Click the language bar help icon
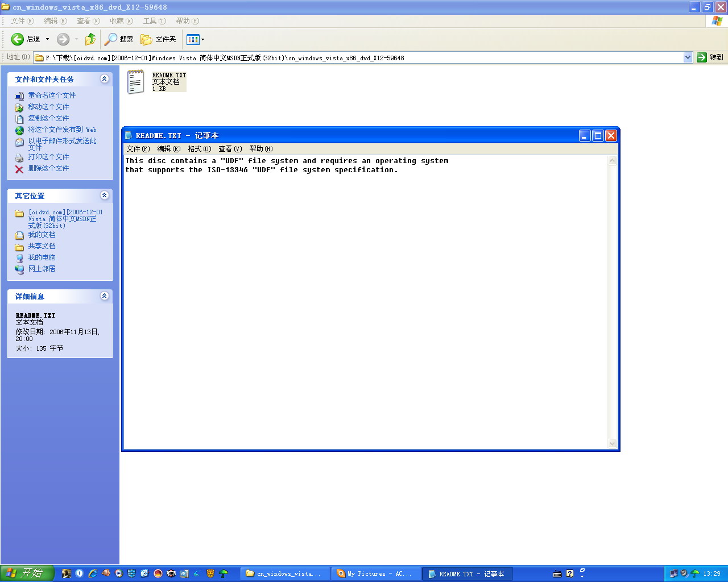This screenshot has width=728, height=582. click(x=570, y=573)
